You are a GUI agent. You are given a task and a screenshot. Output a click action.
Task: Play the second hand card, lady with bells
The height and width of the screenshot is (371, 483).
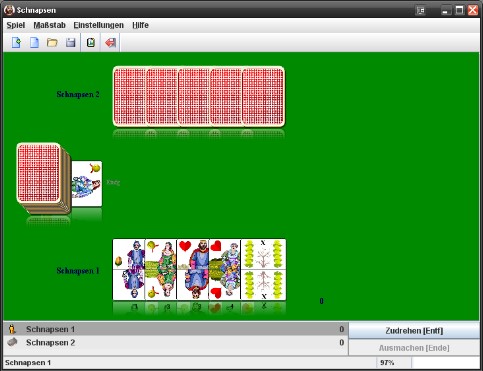[x=161, y=269]
